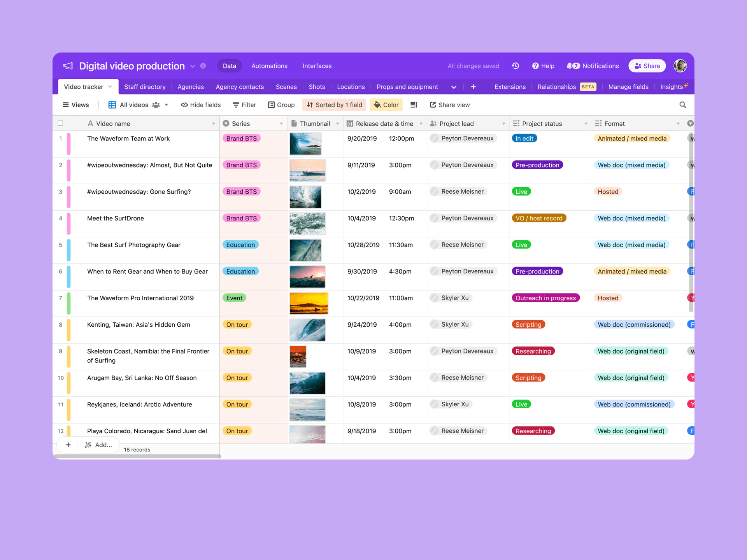Click blue color bar on row 5
Image resolution: width=747 pixels, height=560 pixels.
point(68,250)
